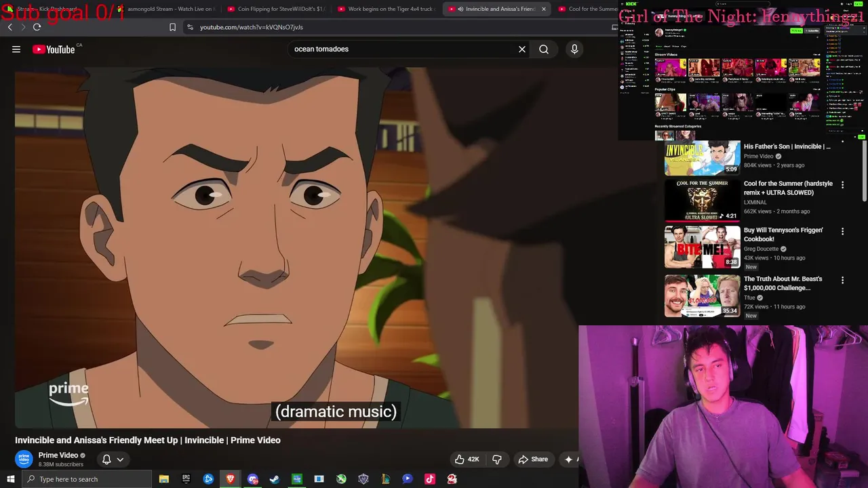Image resolution: width=868 pixels, height=488 pixels.
Task: Open options for Cool for the Summer video
Action: (x=842, y=184)
